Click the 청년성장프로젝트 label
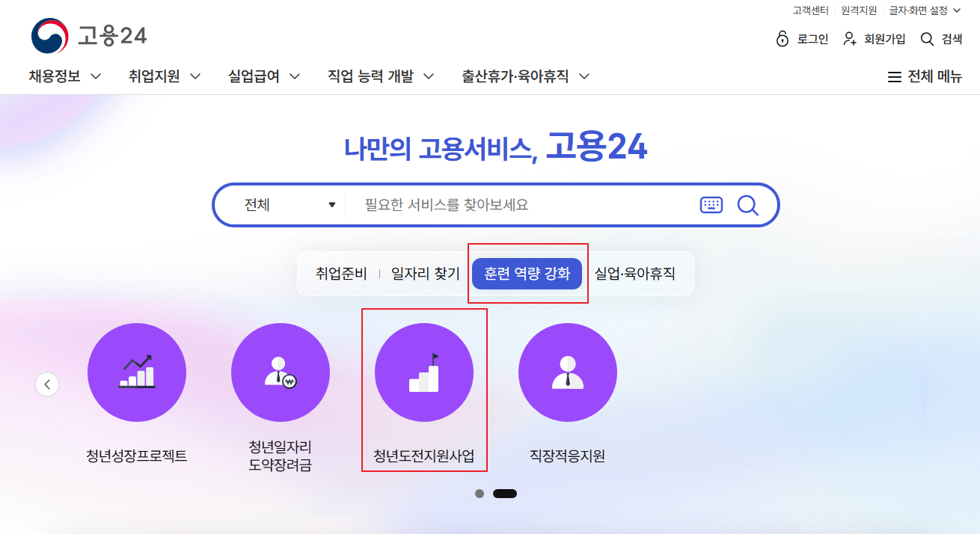The image size is (980, 534). click(x=137, y=456)
